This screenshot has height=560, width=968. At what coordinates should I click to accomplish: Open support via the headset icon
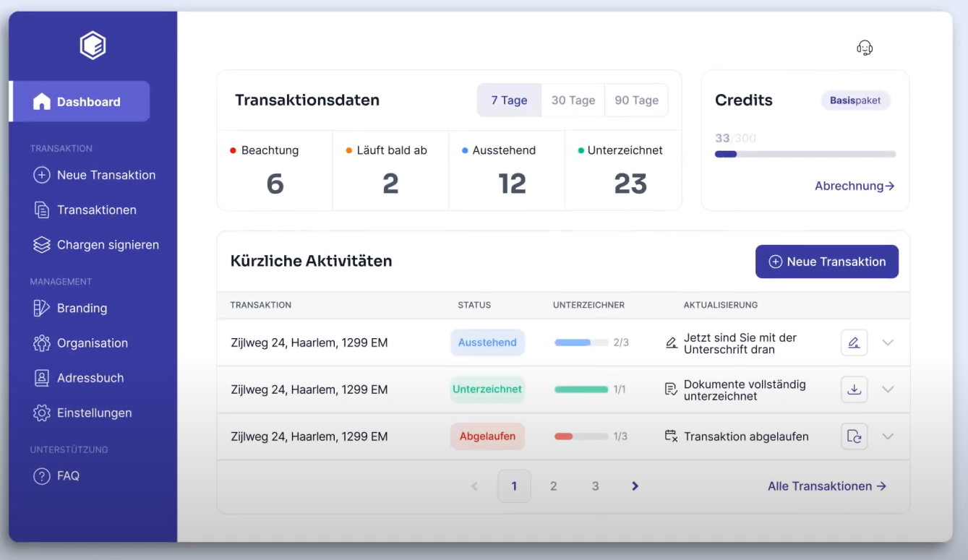(865, 48)
